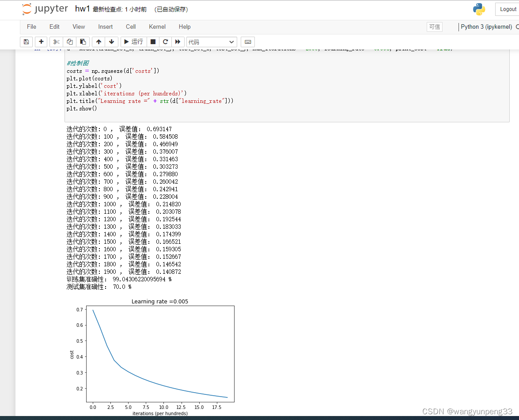Screen dimensions: 519x420
Task: Paste cells below icon
Action: [x=83, y=42]
